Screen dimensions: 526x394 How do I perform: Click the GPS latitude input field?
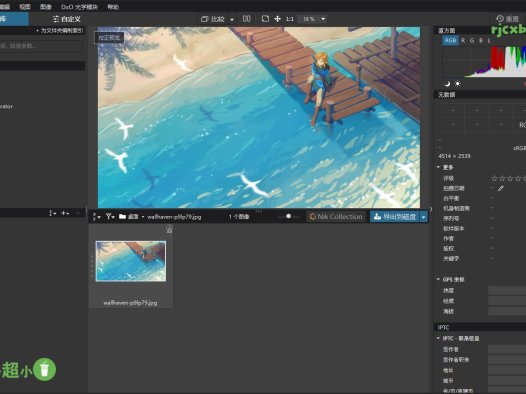click(507, 290)
